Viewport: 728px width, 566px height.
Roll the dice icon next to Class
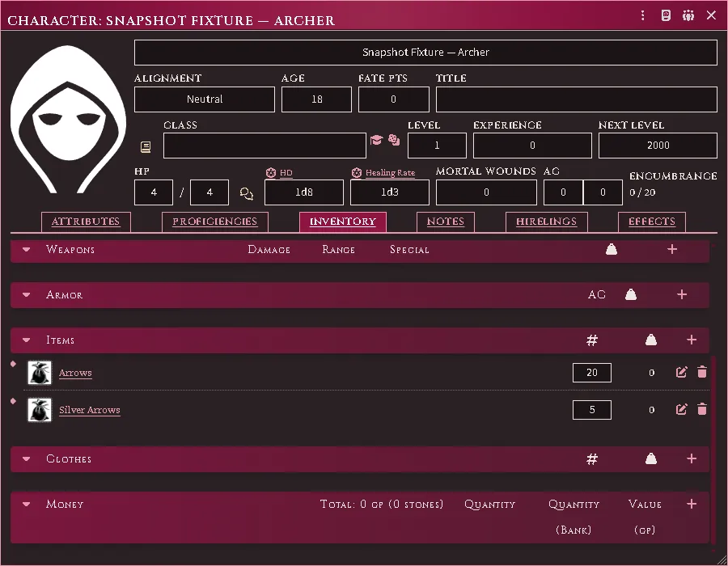[x=394, y=140]
